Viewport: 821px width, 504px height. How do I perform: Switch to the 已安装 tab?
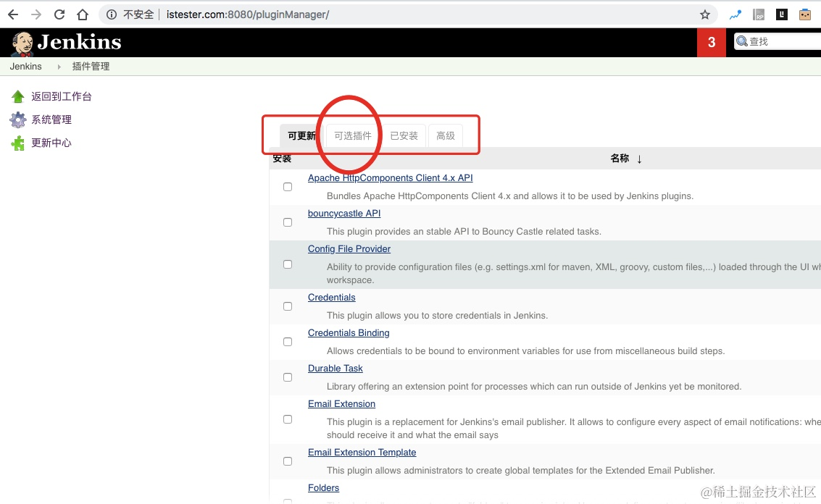(x=404, y=136)
